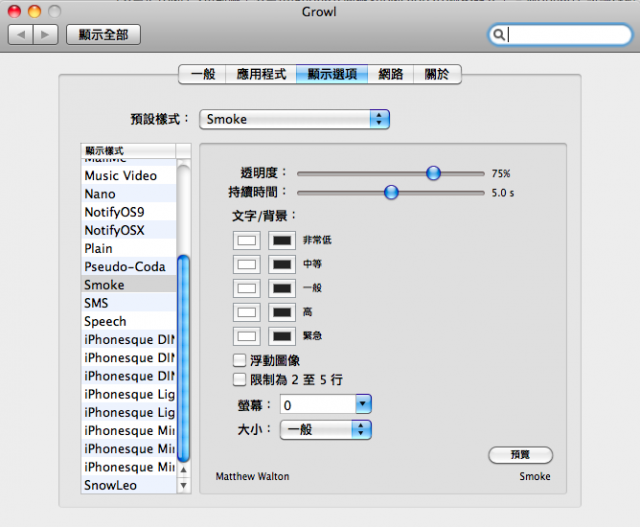The width and height of the screenshot is (640, 527).
Task: Select Smoke in the style list
Action: click(129, 285)
